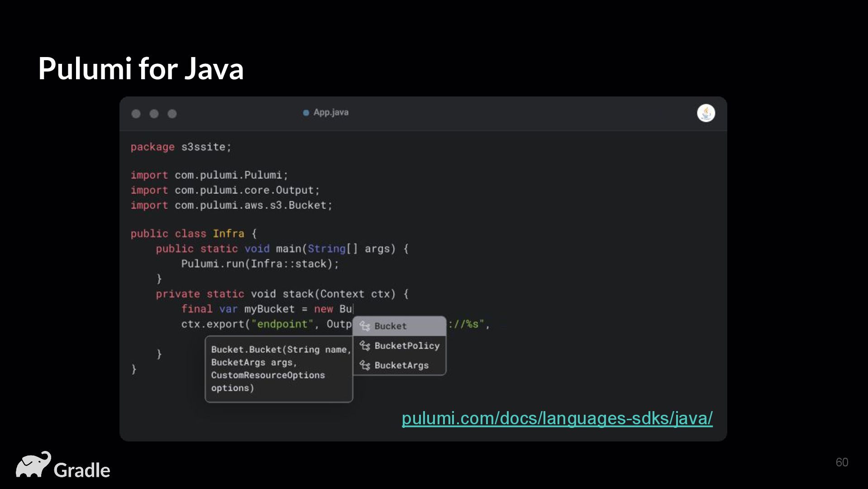Click the Bucket constructor signature tooltip
The image size is (868, 489).
279,369
